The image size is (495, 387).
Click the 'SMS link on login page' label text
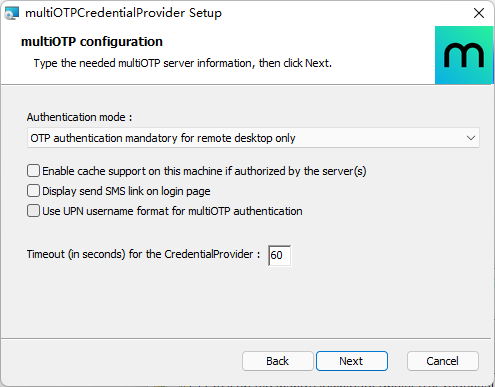pyautogui.click(x=158, y=191)
